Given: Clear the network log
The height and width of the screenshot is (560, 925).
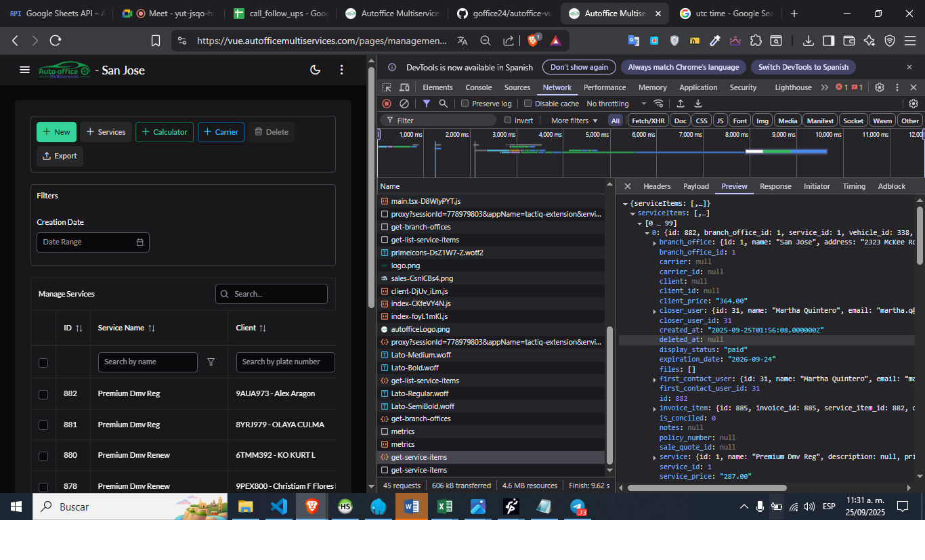Looking at the screenshot, I should [404, 104].
